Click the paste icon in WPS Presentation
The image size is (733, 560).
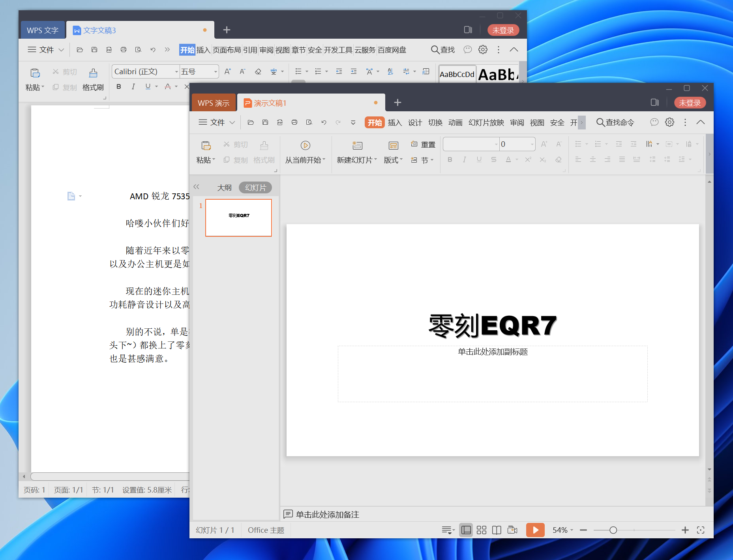coord(206,145)
